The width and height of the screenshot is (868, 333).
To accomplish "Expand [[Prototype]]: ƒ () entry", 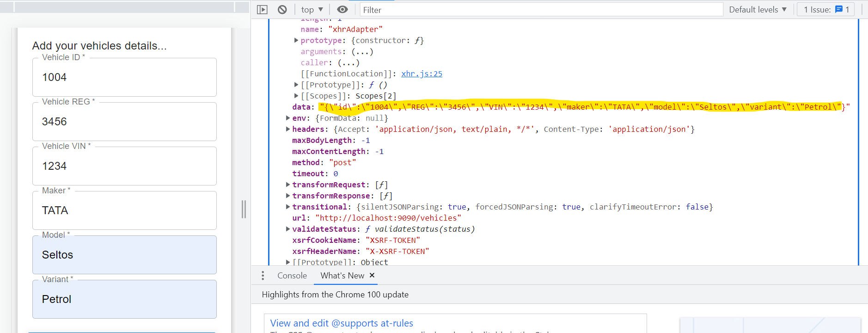I will pyautogui.click(x=296, y=85).
